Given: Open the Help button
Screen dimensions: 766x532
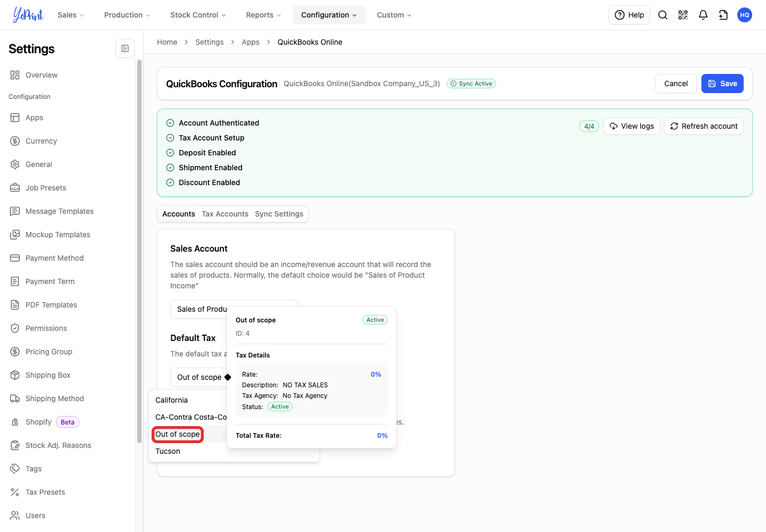Looking at the screenshot, I should point(629,15).
